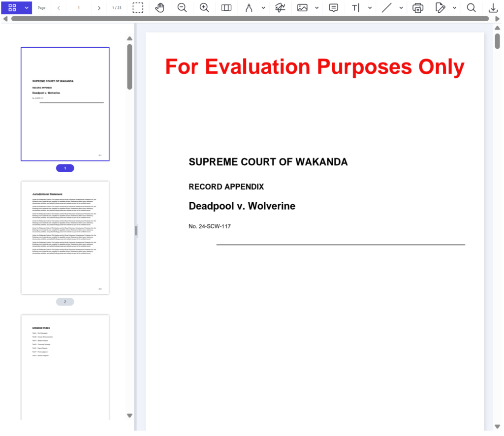Screen dimensions: 504x436
Task: Select the marquee selection tool
Action: point(138,8)
